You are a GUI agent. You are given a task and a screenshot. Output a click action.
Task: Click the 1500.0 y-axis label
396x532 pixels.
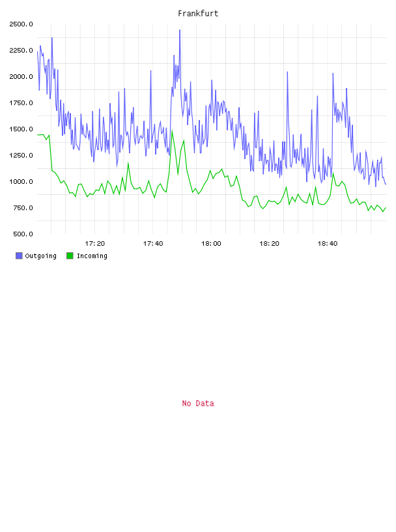click(21, 129)
